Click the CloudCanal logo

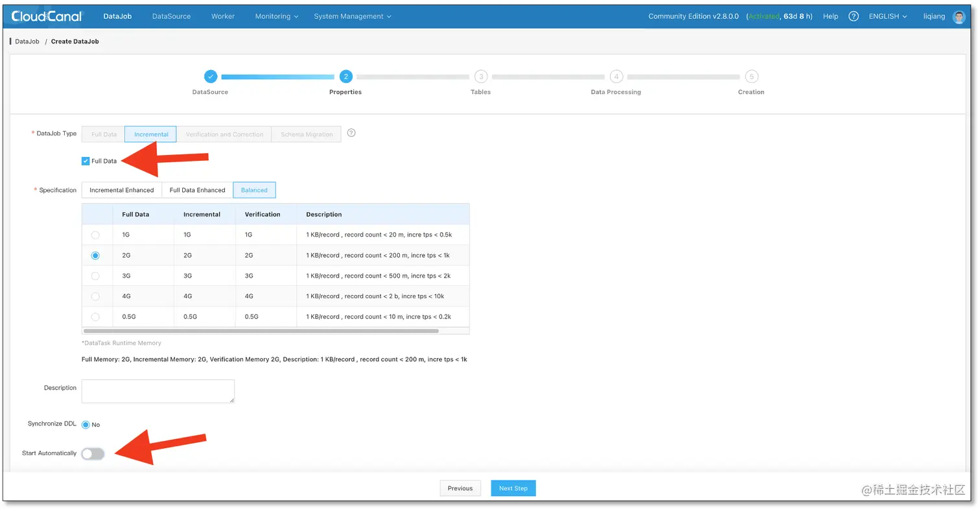click(x=47, y=16)
